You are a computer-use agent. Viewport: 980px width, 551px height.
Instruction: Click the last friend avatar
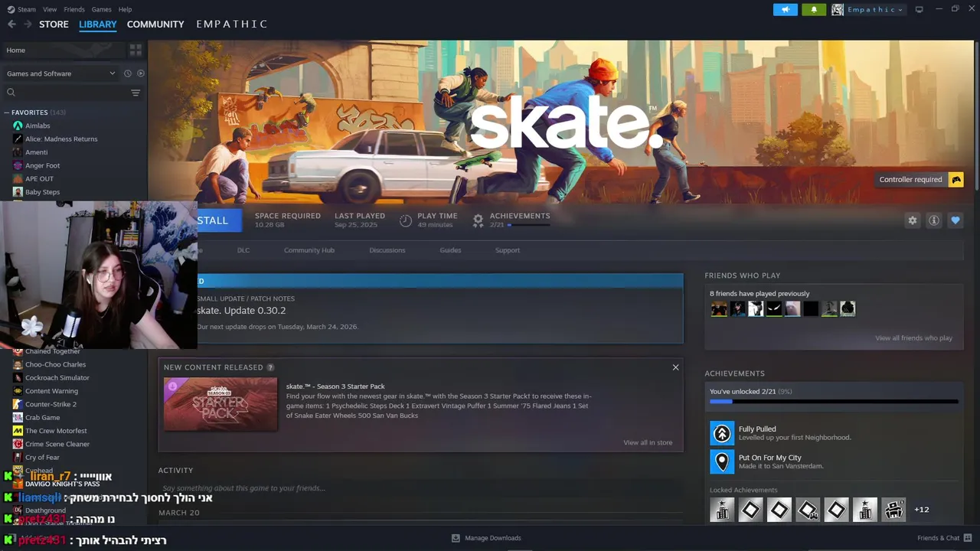848,309
